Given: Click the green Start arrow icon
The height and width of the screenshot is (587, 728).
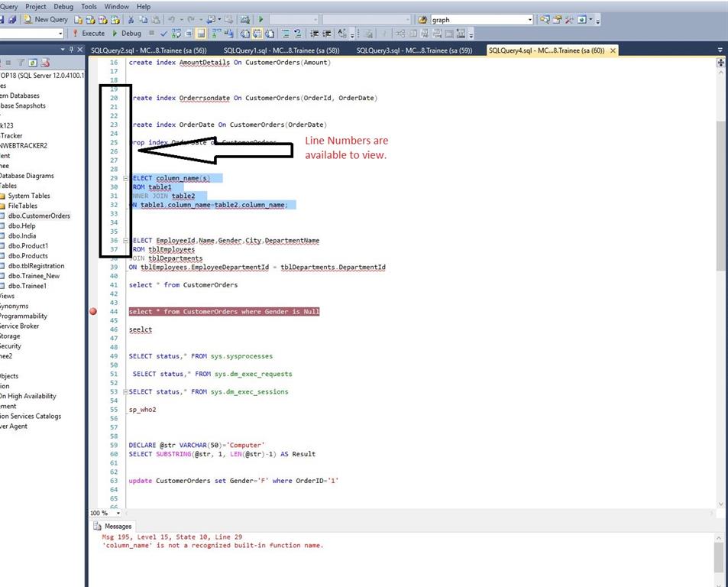Looking at the screenshot, I should tap(261, 20).
